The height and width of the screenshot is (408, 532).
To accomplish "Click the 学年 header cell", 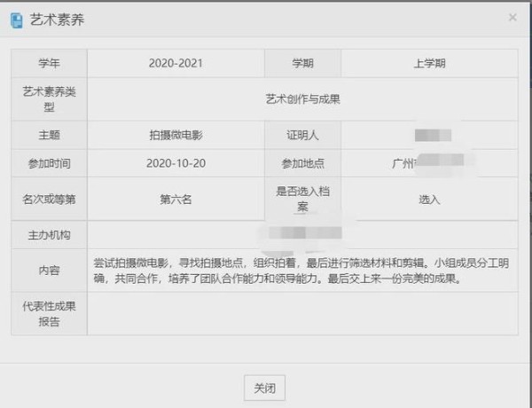I will [x=50, y=64].
